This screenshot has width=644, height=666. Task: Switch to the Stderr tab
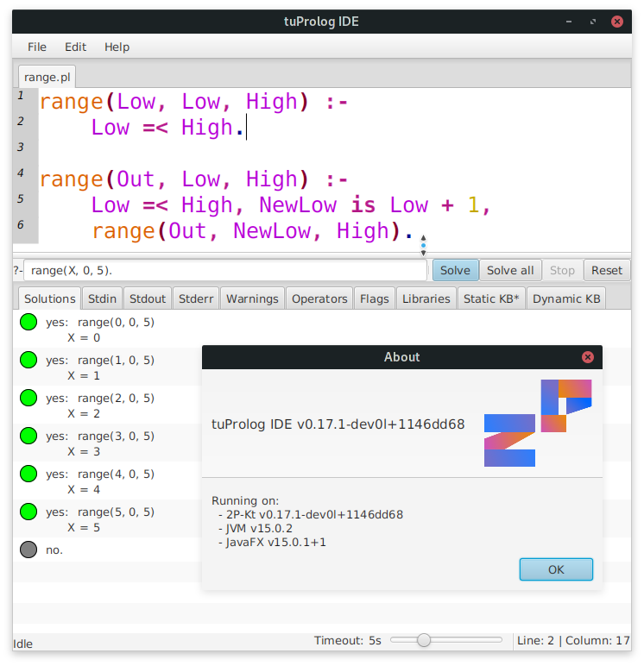[x=196, y=298]
